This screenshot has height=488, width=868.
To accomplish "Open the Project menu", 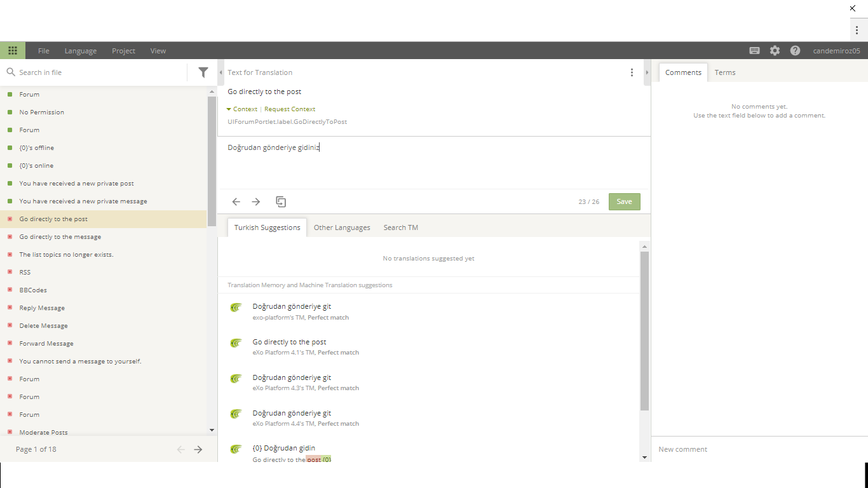I will [x=123, y=51].
